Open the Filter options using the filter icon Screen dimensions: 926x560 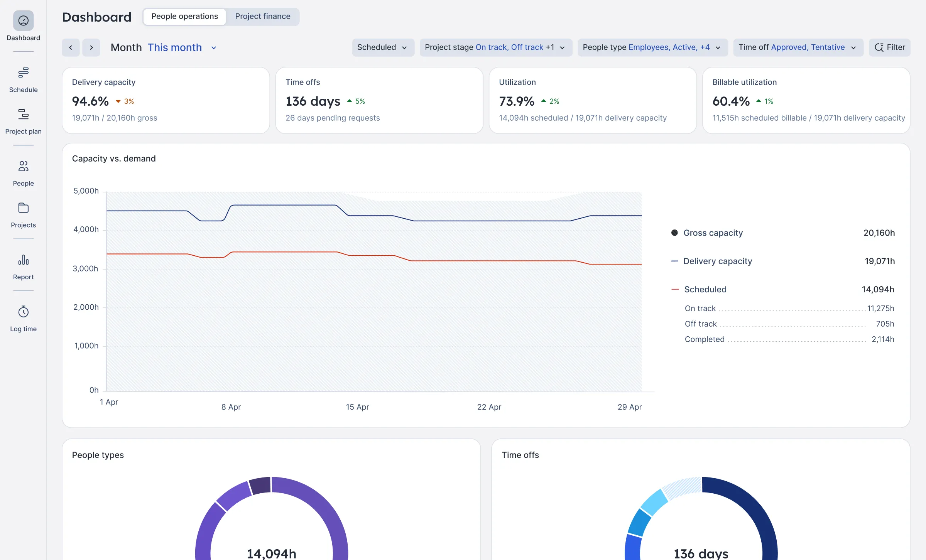coord(889,47)
